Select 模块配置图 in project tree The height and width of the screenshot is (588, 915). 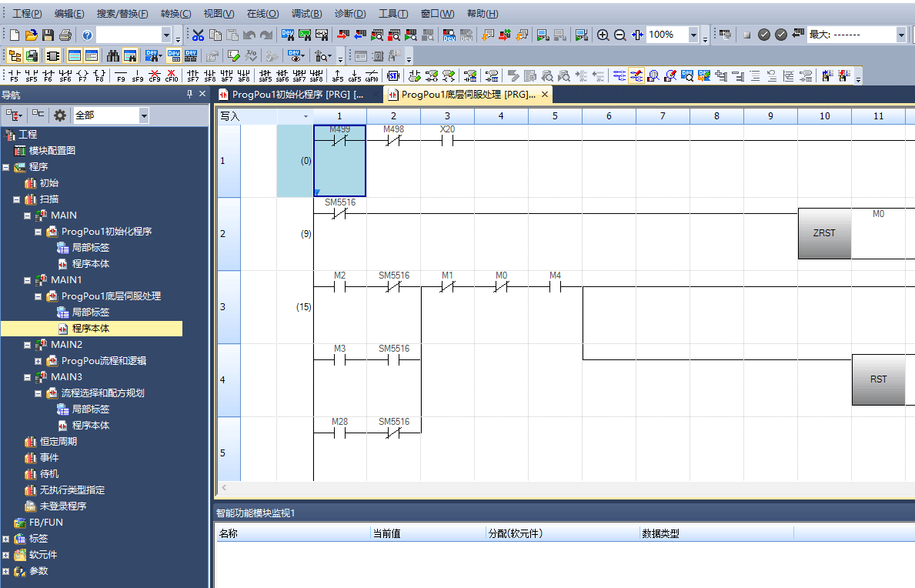[52, 151]
